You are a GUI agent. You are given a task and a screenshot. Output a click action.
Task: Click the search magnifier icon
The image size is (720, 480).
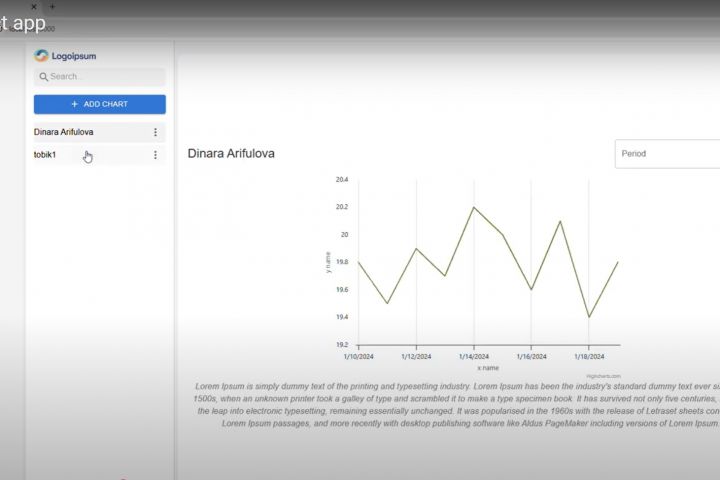44,77
